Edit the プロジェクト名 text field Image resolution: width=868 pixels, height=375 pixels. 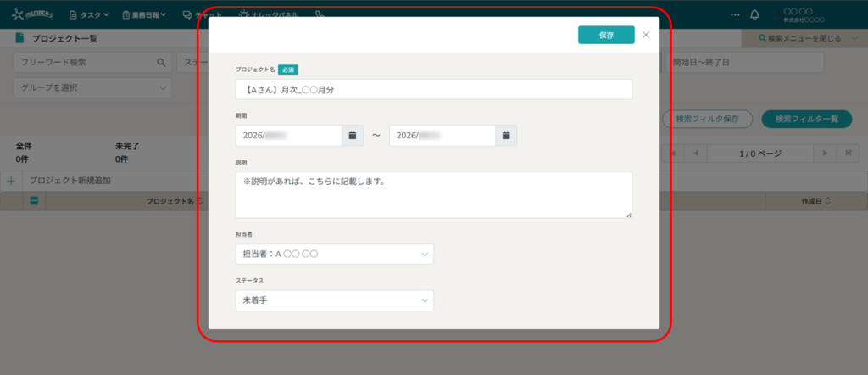coord(433,89)
